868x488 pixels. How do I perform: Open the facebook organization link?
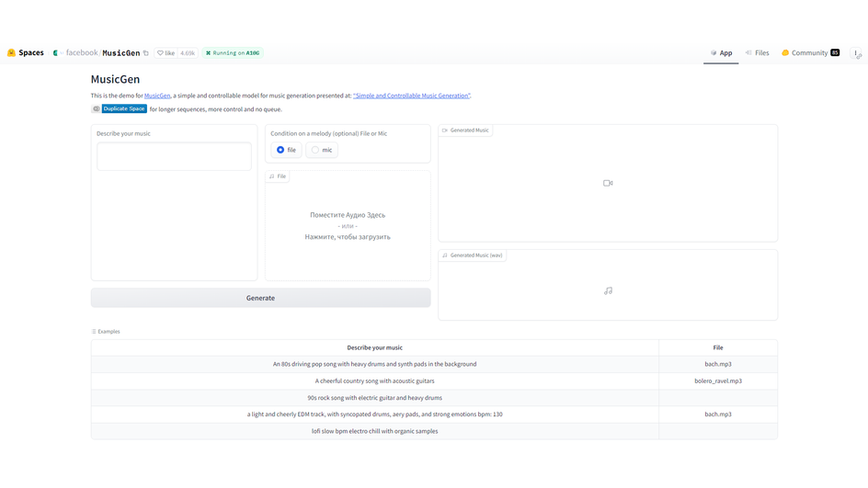(82, 53)
